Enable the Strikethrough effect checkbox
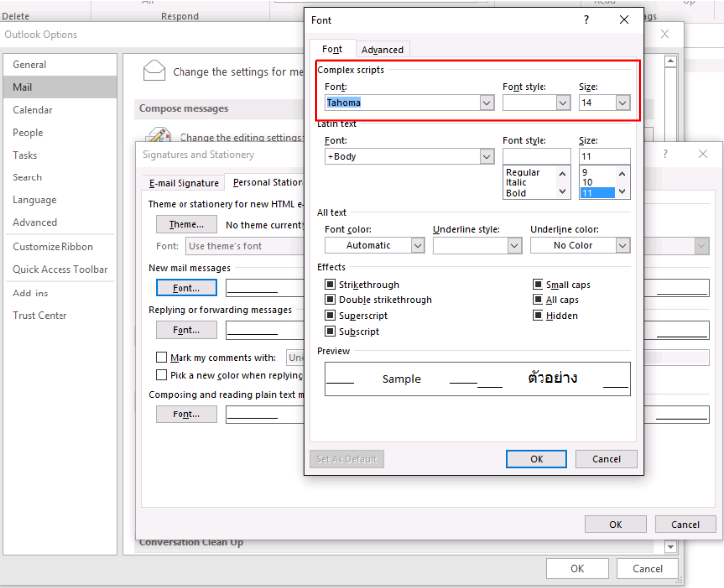Image resolution: width=724 pixels, height=588 pixels. tap(331, 285)
